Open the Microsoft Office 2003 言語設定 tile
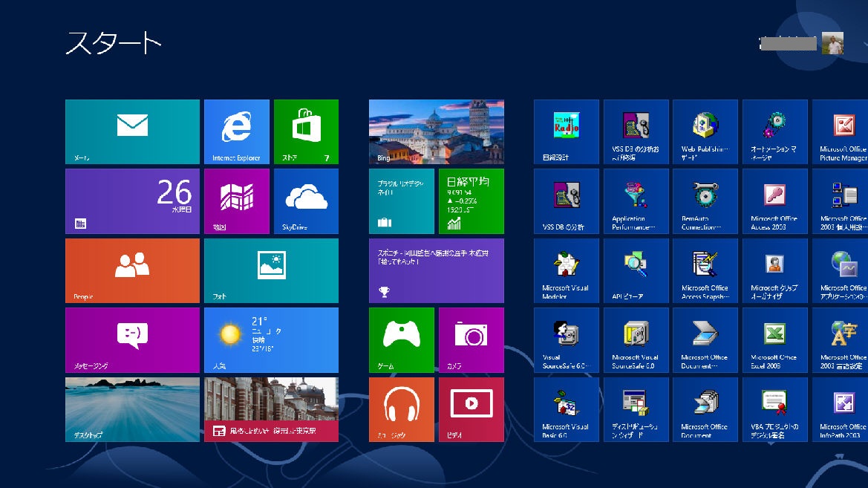868x488 pixels. pos(840,340)
